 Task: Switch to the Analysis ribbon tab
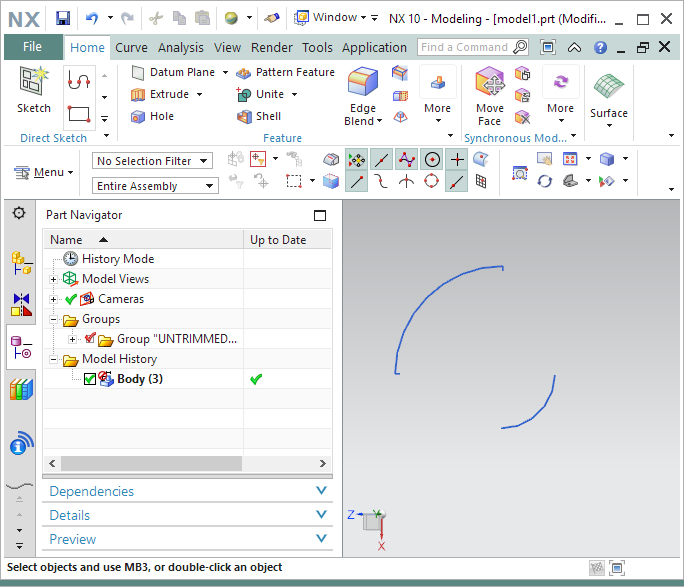pyautogui.click(x=180, y=47)
